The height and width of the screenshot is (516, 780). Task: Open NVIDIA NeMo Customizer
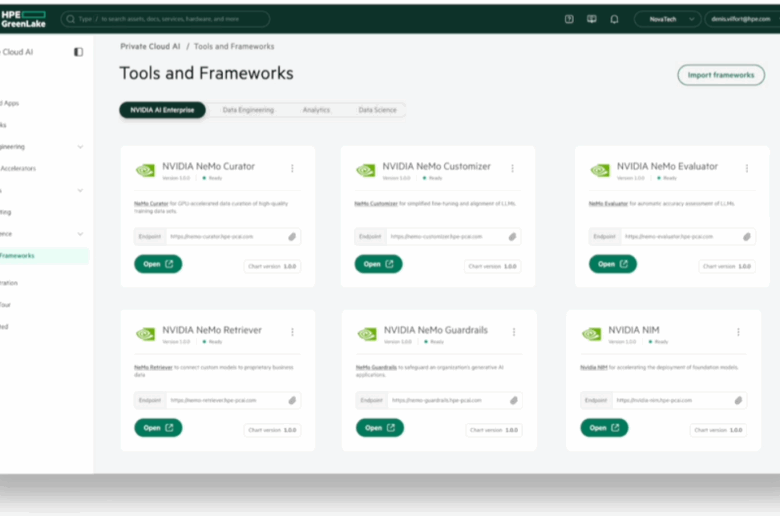pos(379,264)
